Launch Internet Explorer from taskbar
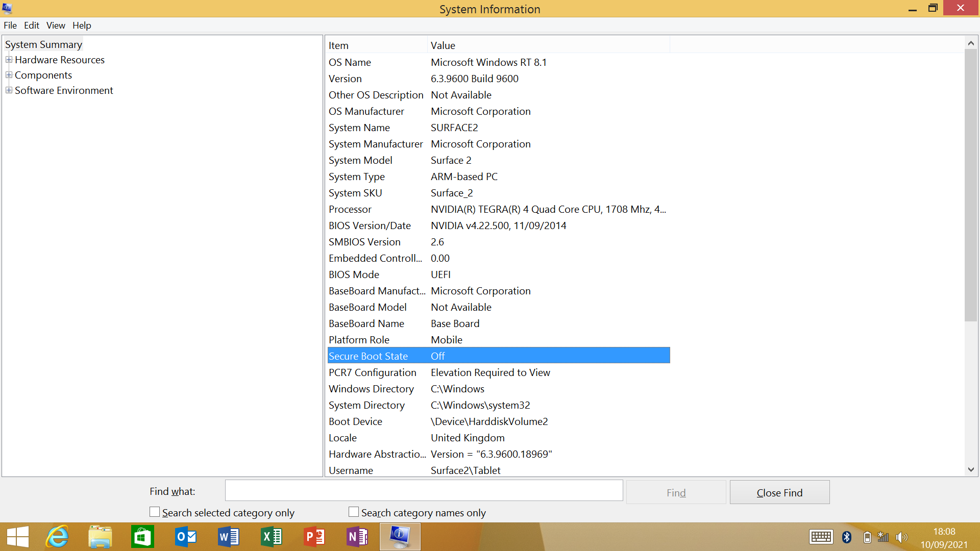 coord(57,537)
